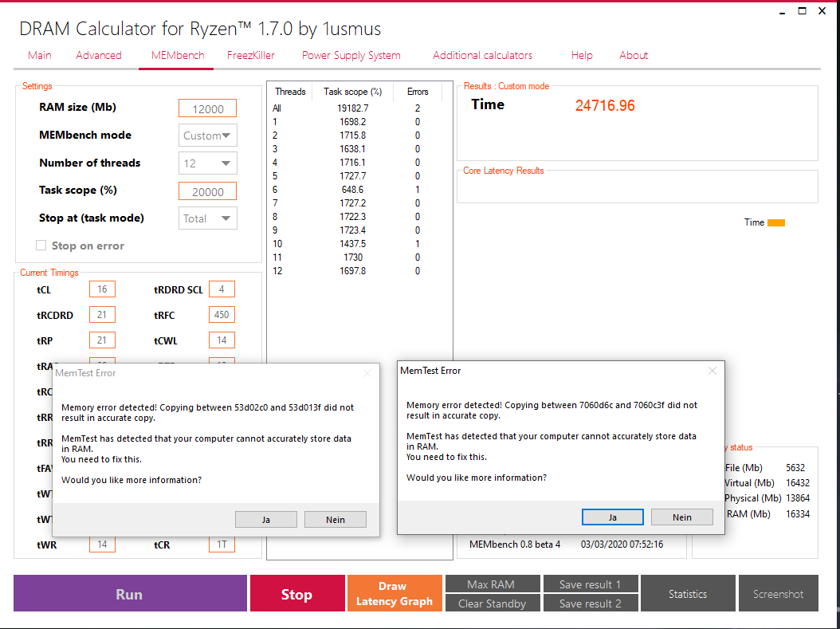The image size is (840, 629).
Task: Expand the MEMbench mode dropdown
Action: (208, 136)
